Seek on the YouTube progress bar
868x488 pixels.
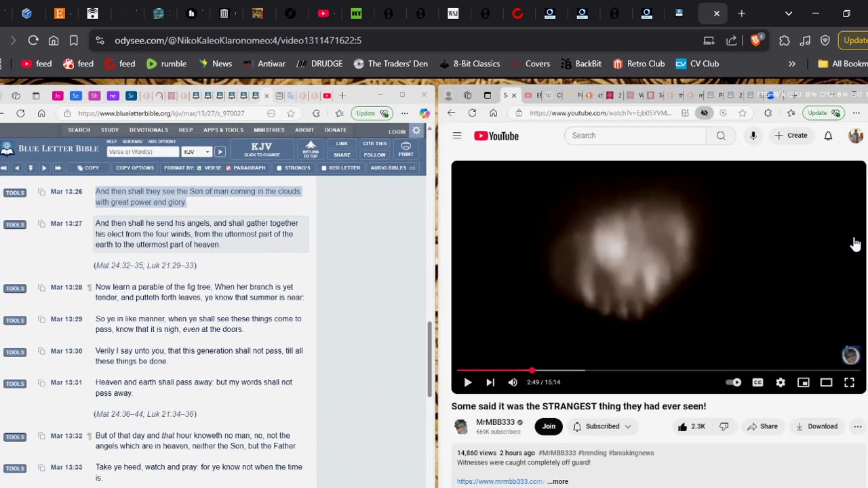(x=658, y=370)
